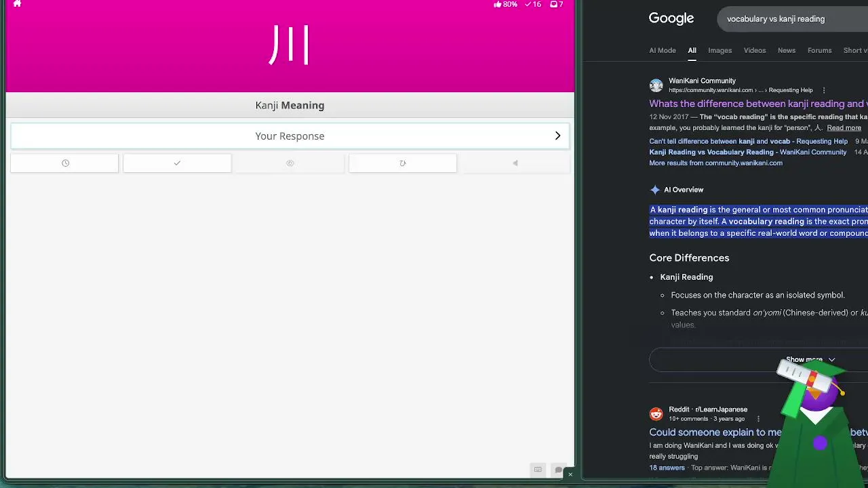Go to the WaniKani home icon
The height and width of the screenshot is (488, 868).
[17, 4]
